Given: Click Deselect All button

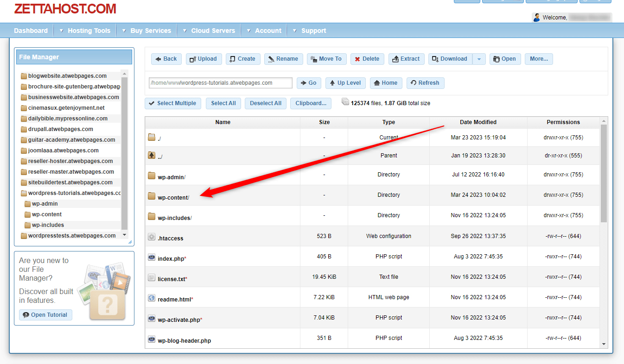Looking at the screenshot, I should coord(266,103).
